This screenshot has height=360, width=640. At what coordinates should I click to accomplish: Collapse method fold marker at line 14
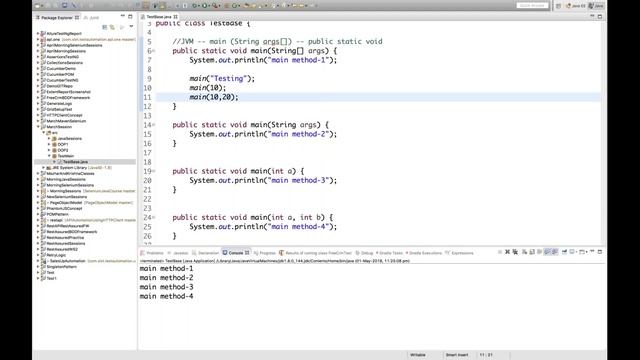(x=154, y=125)
